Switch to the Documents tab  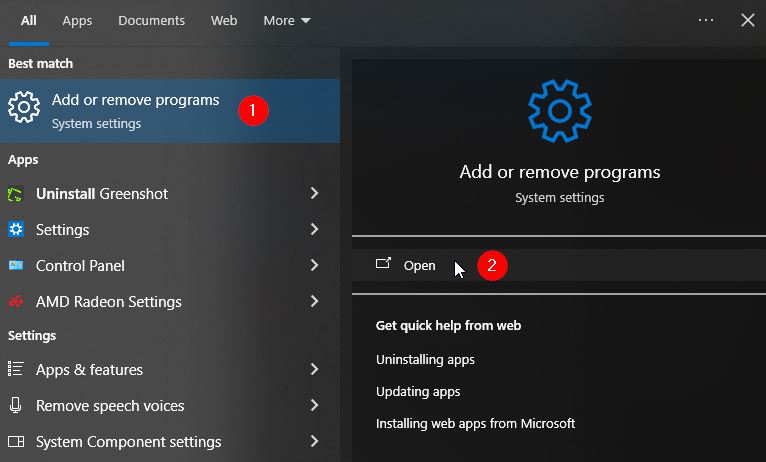tap(151, 20)
